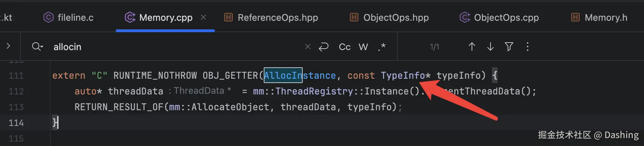Click the new line icon in search
Screen dimensions: 644x146
click(323, 47)
